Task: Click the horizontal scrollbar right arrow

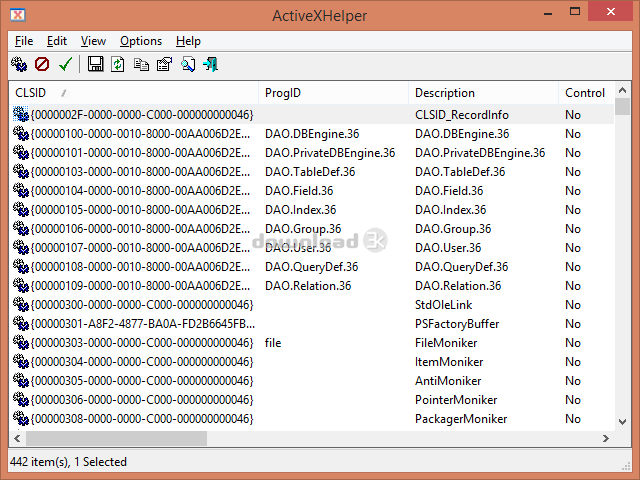Action: pos(606,438)
